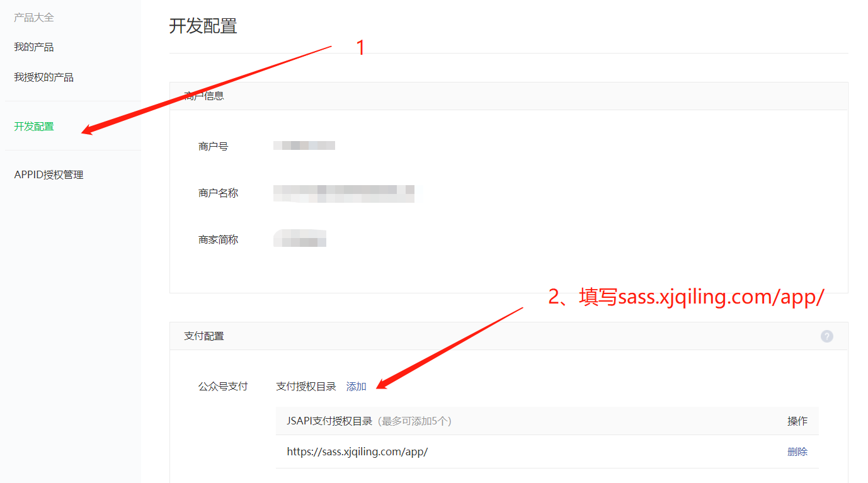Click the blurred 商户号 value
The width and height of the screenshot is (868, 483).
click(304, 146)
